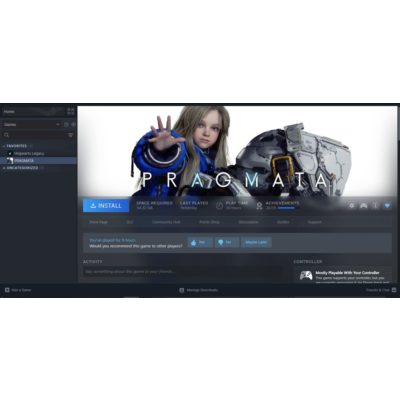Click the plus icon beside Add a Game

point(7,290)
